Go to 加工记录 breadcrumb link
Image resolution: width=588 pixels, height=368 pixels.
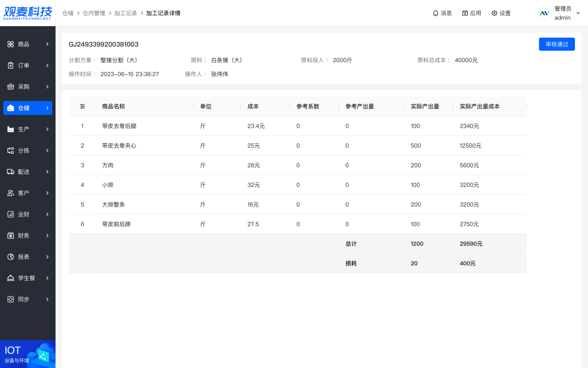[125, 13]
